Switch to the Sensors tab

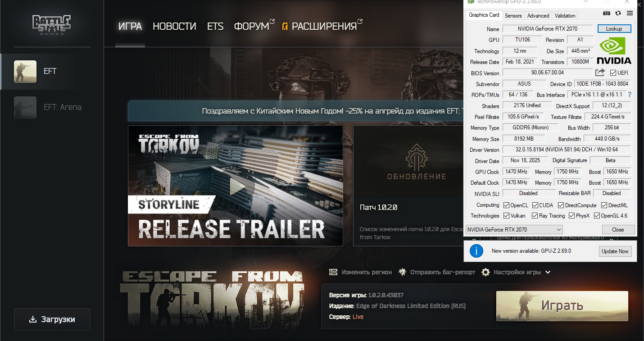pos(513,16)
